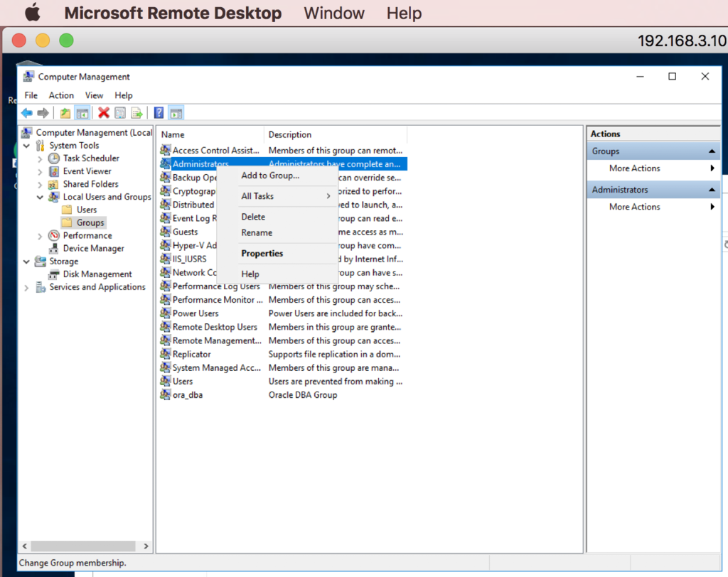
Task: Expand Services and Applications node
Action: click(x=26, y=288)
